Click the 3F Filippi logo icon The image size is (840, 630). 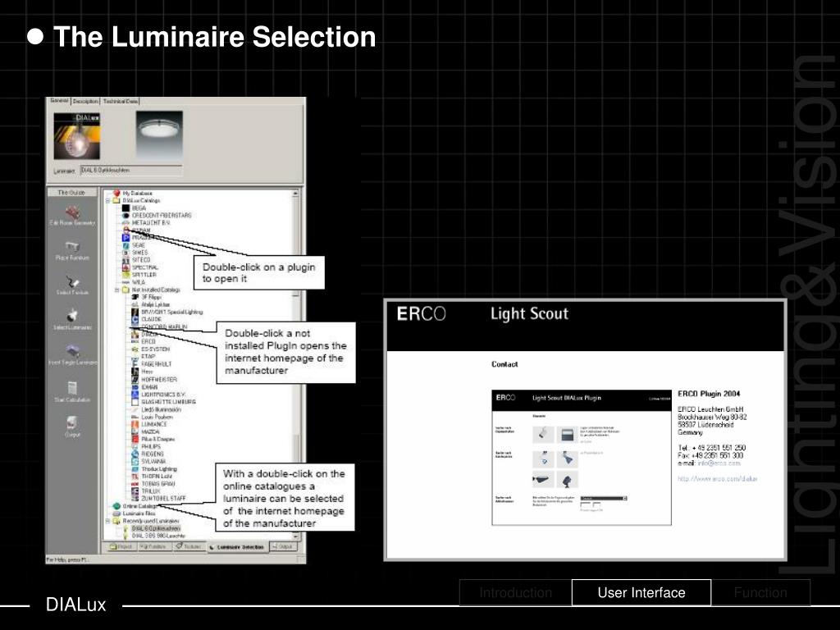pyautogui.click(x=135, y=297)
